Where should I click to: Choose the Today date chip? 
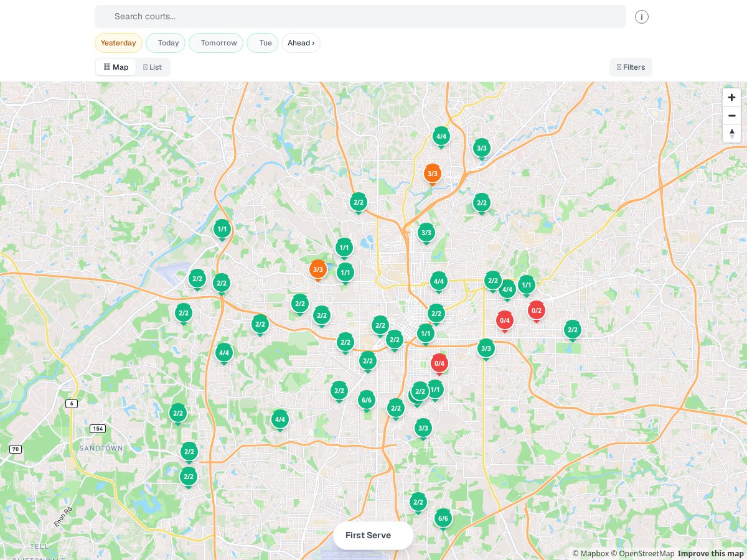166,43
